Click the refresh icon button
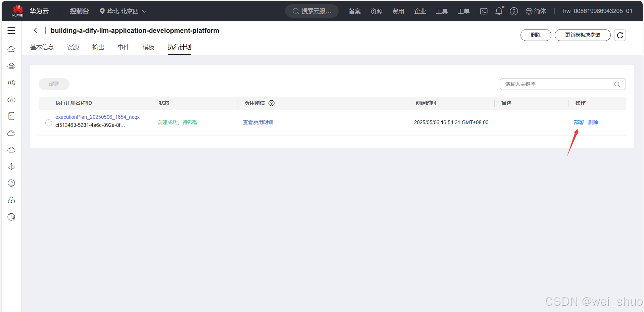The image size is (644, 312). click(x=620, y=35)
